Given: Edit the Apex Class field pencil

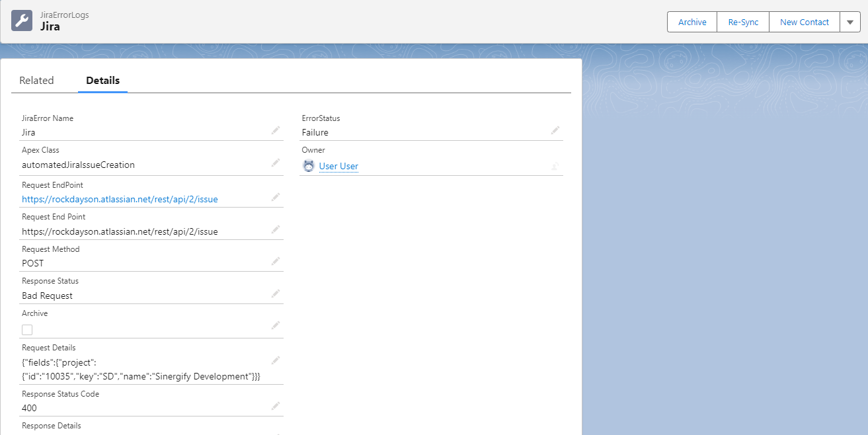Looking at the screenshot, I should 276,163.
